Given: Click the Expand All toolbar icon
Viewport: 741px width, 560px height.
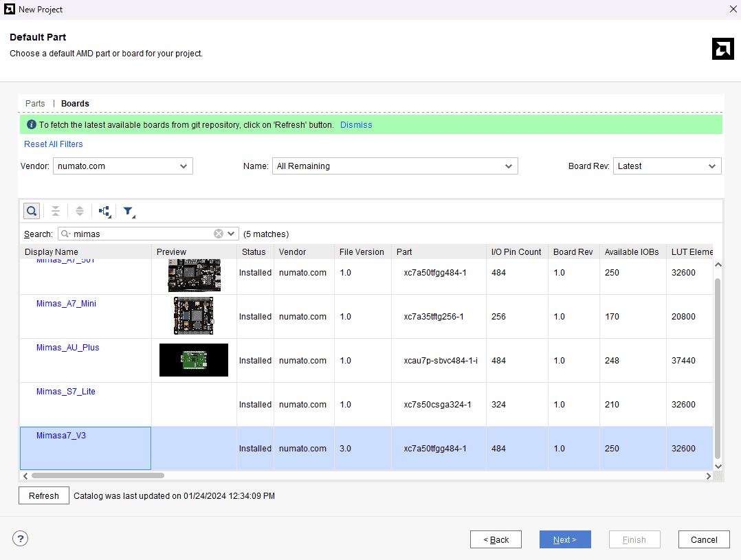Looking at the screenshot, I should [80, 211].
